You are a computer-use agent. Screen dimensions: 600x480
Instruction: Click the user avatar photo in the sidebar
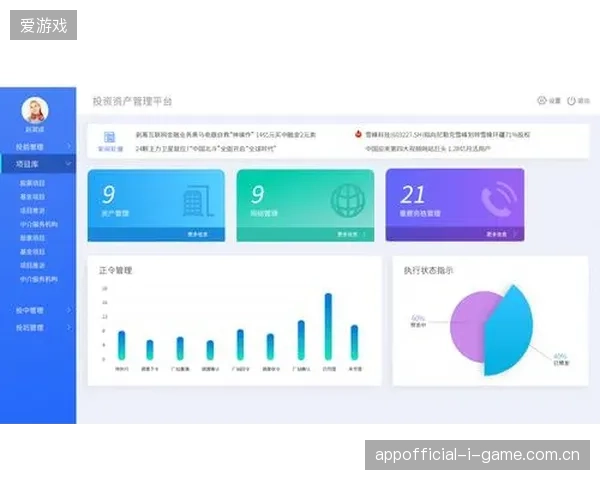(35, 110)
